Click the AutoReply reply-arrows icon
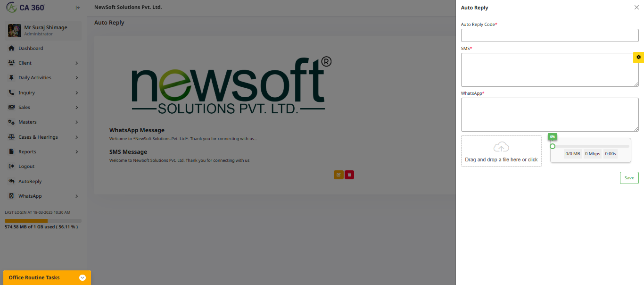The width and height of the screenshot is (644, 285). [x=11, y=181]
